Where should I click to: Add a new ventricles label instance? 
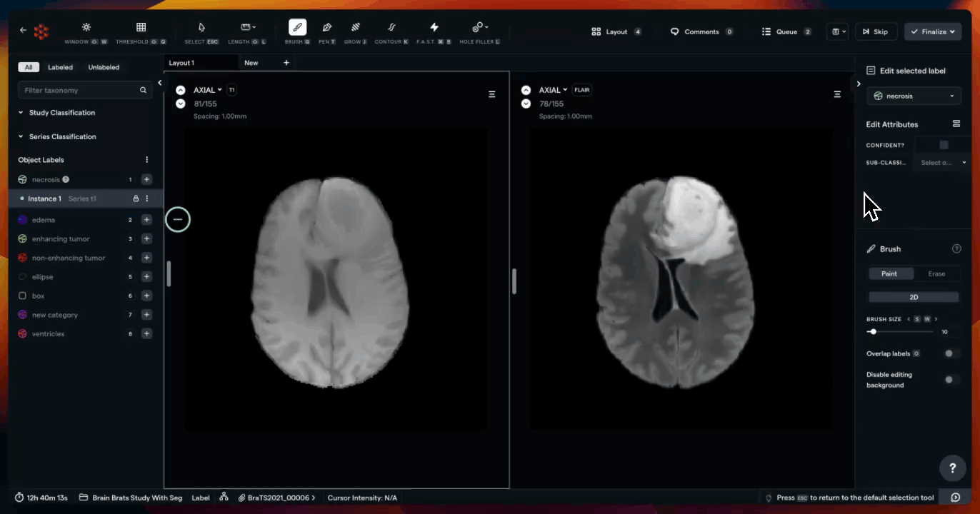coord(146,333)
